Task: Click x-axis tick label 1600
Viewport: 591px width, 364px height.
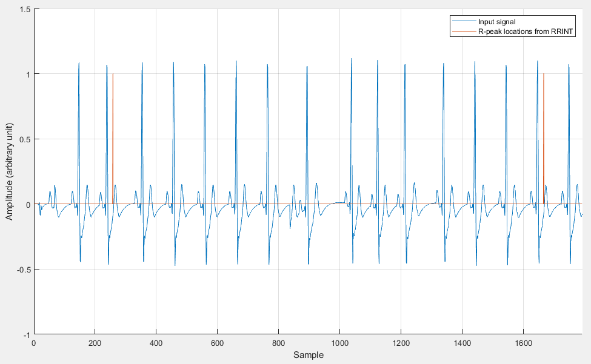Action: tap(523, 343)
